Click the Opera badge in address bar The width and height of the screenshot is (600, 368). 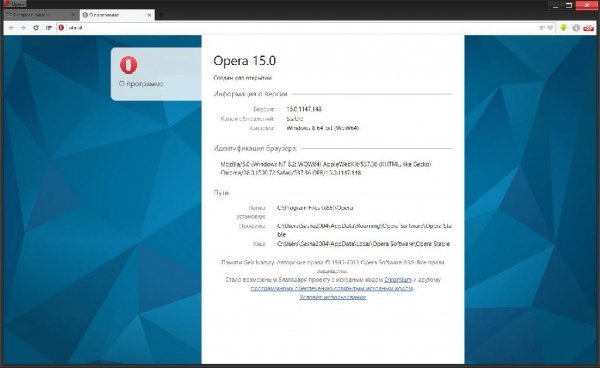[61, 28]
